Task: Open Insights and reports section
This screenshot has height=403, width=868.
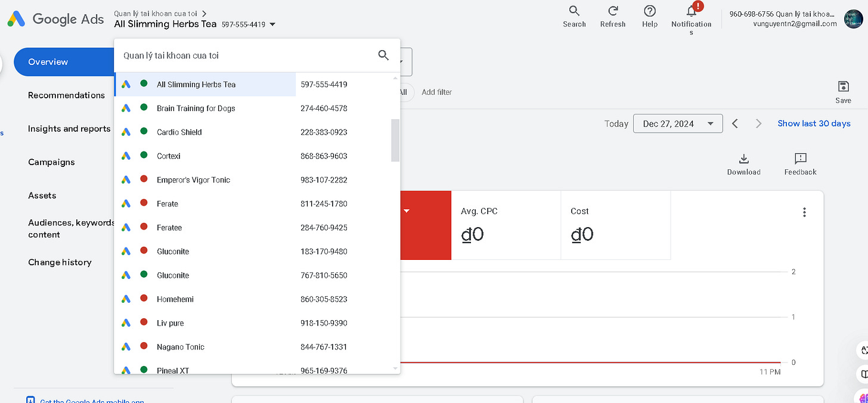Action: pyautogui.click(x=69, y=129)
